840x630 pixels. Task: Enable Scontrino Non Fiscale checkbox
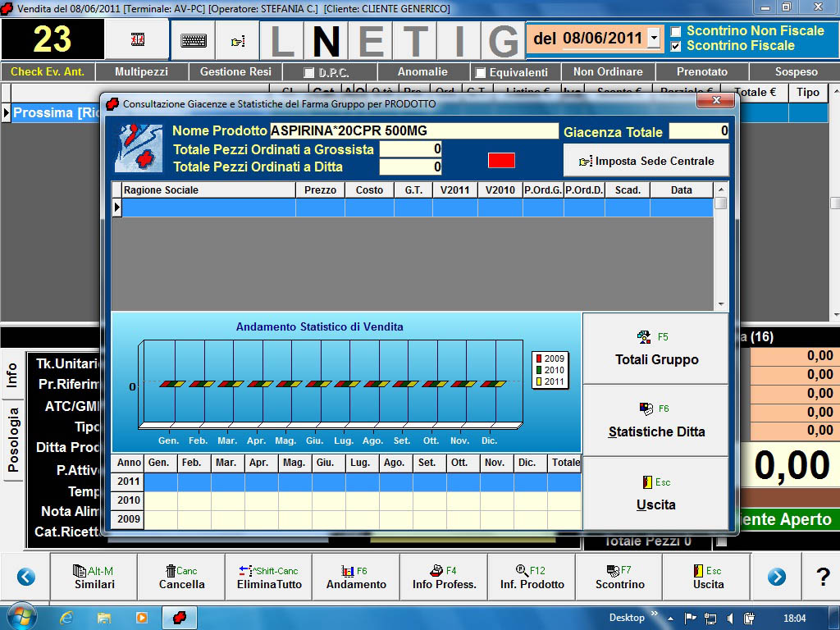pyautogui.click(x=676, y=31)
